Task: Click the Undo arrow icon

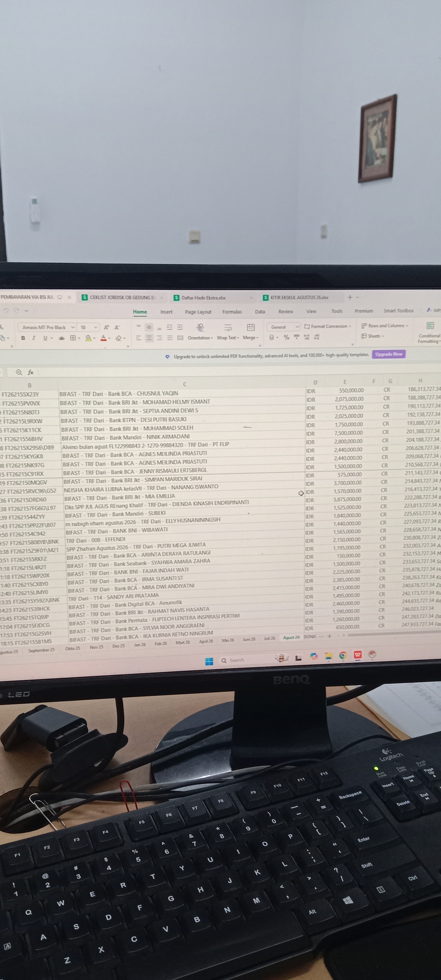Action: tap(6, 311)
